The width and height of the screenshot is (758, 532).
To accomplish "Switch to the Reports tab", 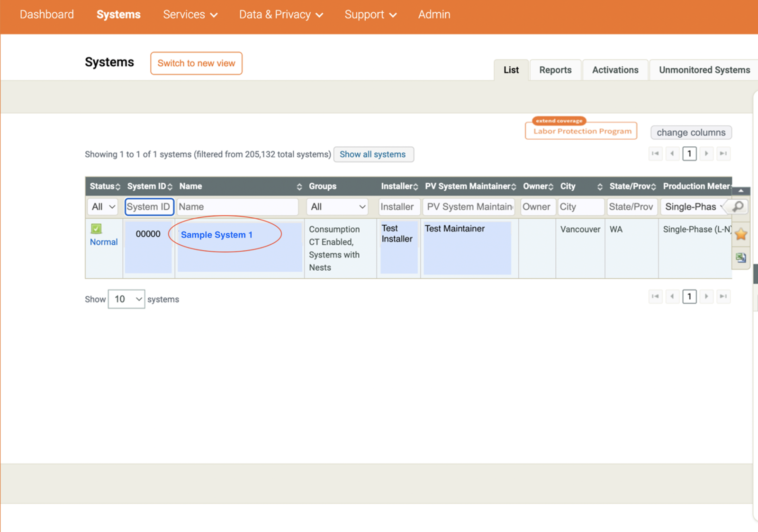I will [x=555, y=70].
